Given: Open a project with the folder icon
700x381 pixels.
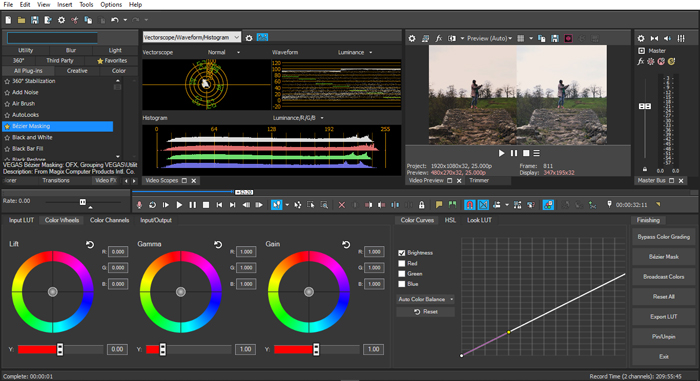Looking at the screenshot, I should click(21, 20).
